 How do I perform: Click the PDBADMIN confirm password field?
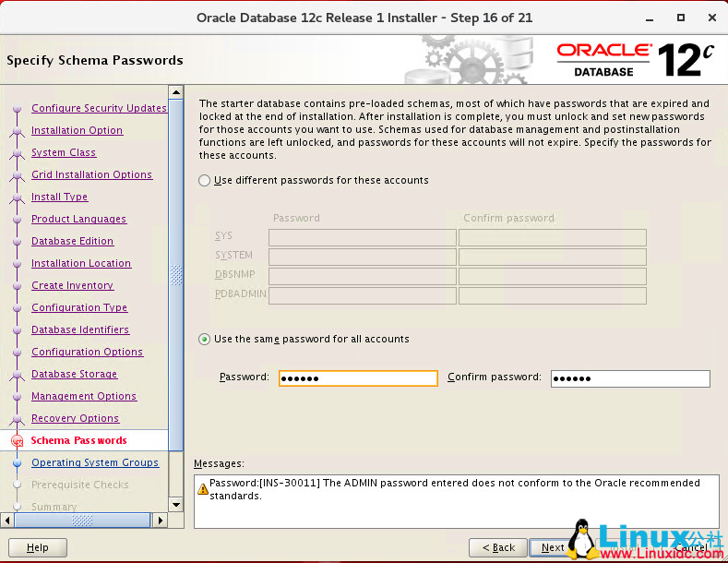pos(553,296)
